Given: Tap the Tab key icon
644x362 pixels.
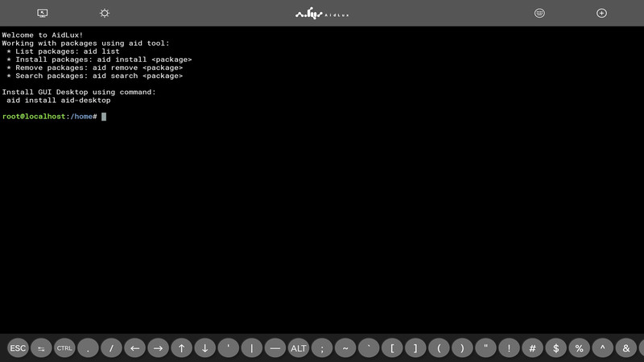Looking at the screenshot, I should pyautogui.click(x=41, y=348).
